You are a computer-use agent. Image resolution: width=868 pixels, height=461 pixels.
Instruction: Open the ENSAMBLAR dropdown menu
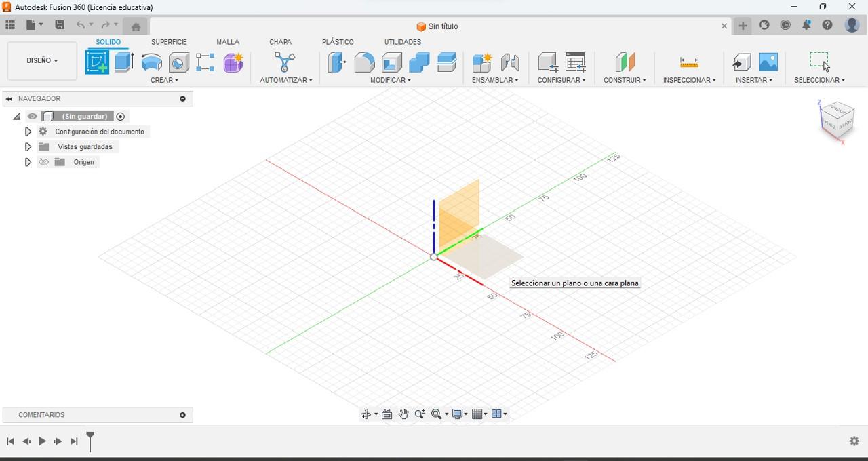pos(495,80)
